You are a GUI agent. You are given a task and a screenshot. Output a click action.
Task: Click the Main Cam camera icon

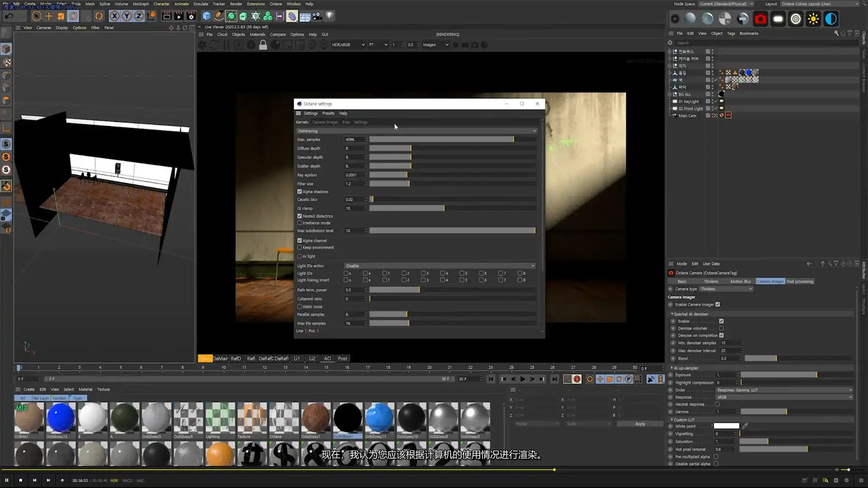click(675, 116)
